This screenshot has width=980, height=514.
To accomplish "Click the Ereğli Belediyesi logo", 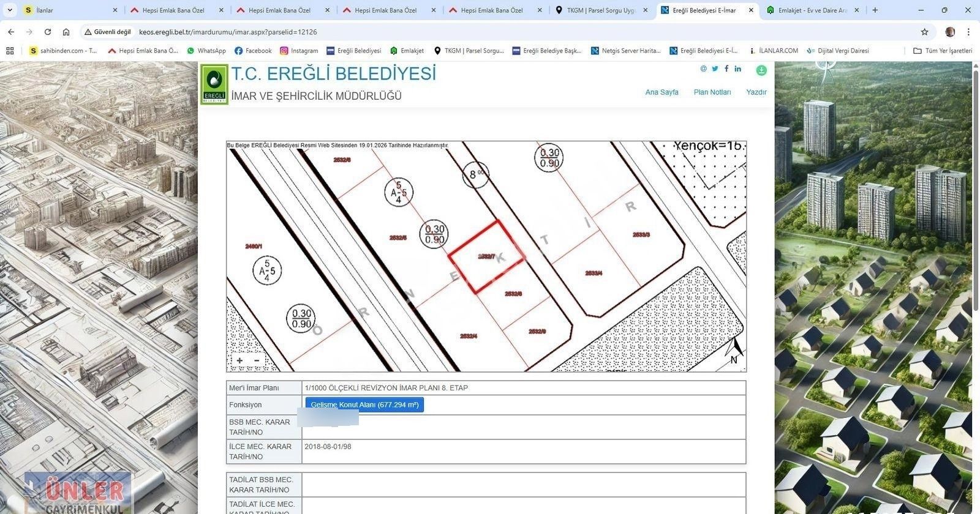I will 214,84.
